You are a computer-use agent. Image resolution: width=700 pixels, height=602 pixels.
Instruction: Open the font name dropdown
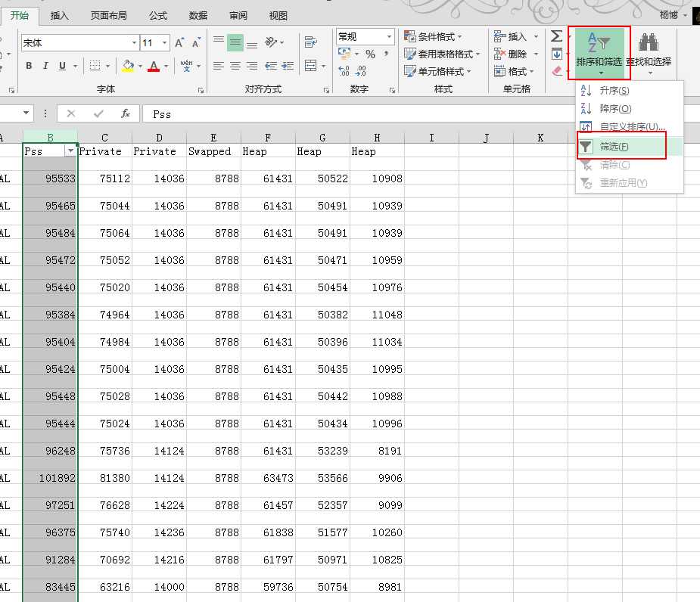tap(134, 43)
